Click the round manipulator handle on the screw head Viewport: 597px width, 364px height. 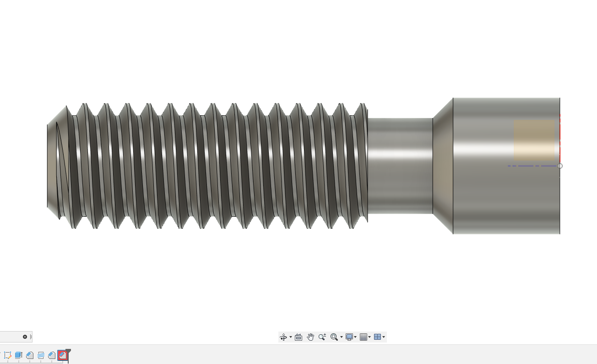click(559, 166)
